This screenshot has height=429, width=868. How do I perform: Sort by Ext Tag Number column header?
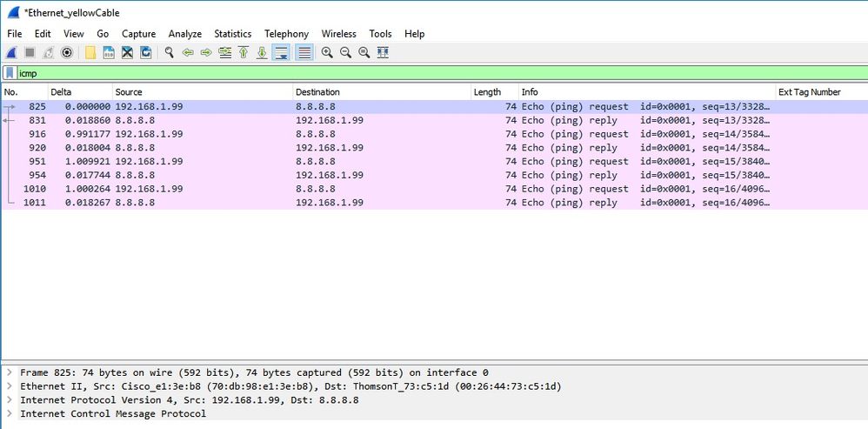(822, 92)
